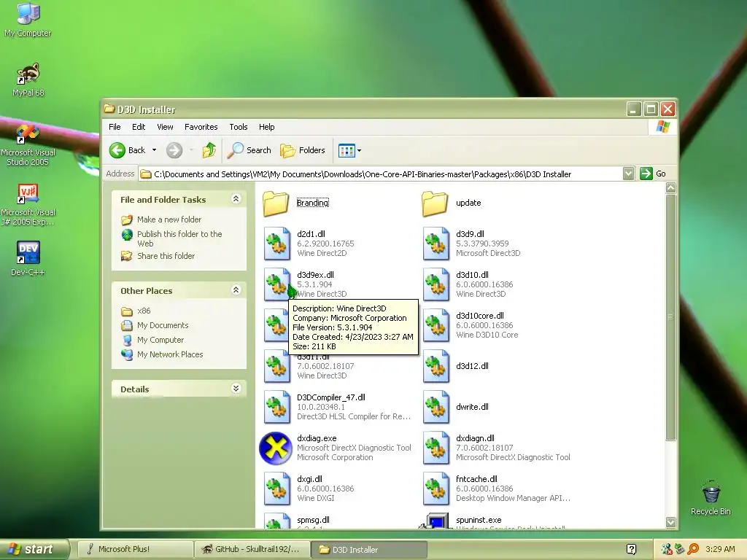Select the fntcache.dll file icon
This screenshot has height=560, width=747.
[x=436, y=489]
